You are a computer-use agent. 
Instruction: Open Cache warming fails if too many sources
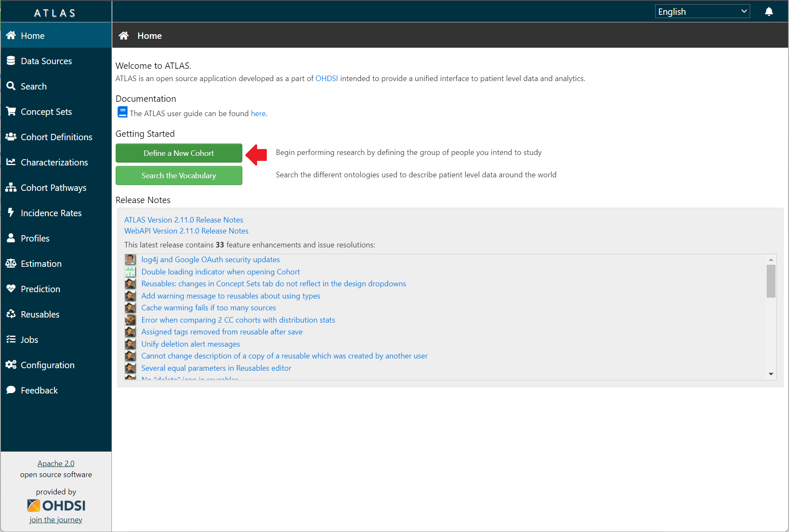(x=209, y=308)
